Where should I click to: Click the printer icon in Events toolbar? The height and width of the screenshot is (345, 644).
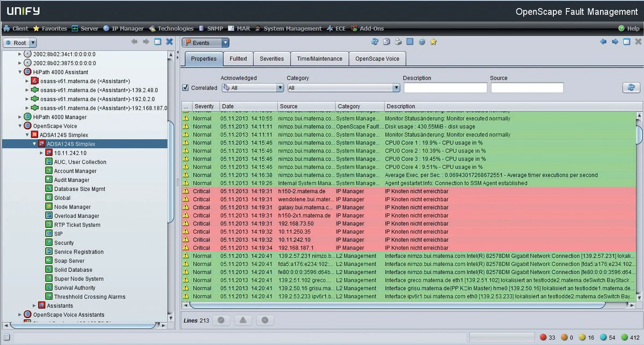tap(398, 42)
